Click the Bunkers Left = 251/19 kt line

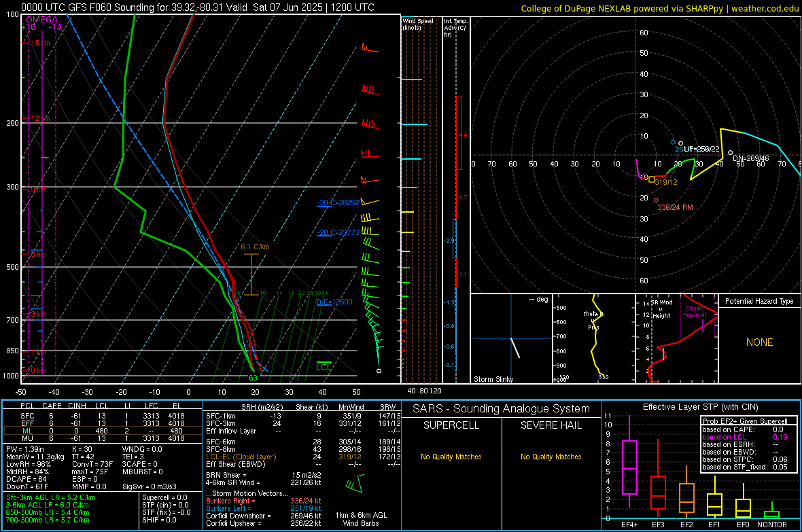click(264, 508)
